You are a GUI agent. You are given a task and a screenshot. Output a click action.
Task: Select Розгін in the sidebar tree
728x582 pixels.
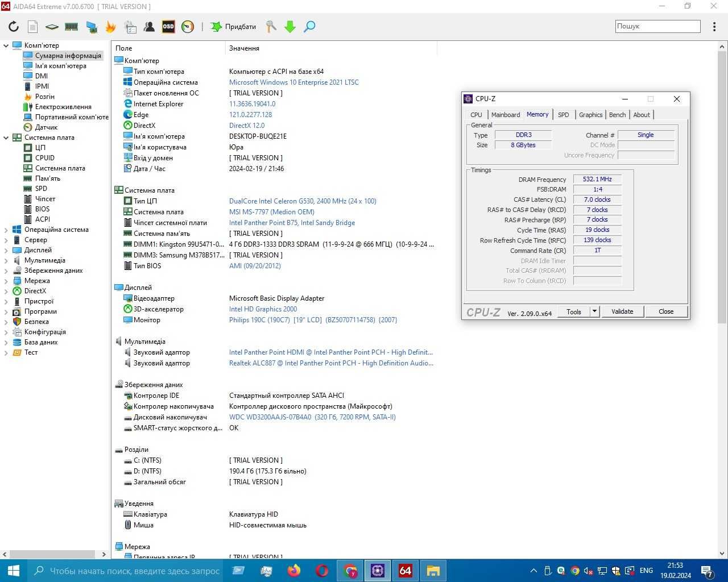tap(45, 97)
